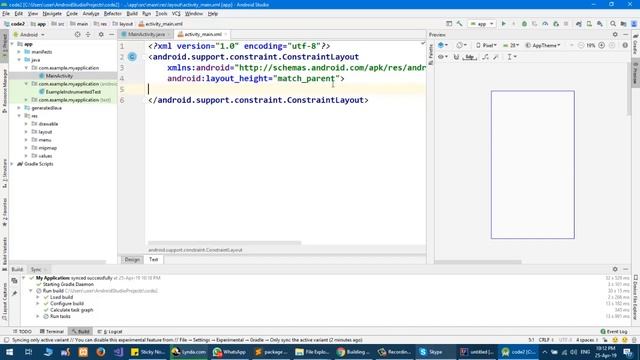This screenshot has width=640, height=360.
Task: Zoom out preview with minus icon
Action: [581, 45]
